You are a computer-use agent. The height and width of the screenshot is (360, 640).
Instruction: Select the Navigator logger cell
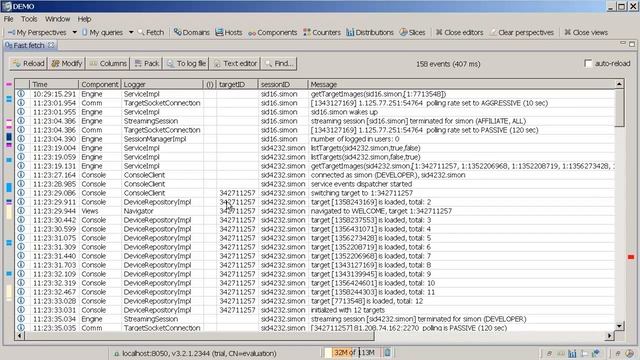pyautogui.click(x=138, y=211)
